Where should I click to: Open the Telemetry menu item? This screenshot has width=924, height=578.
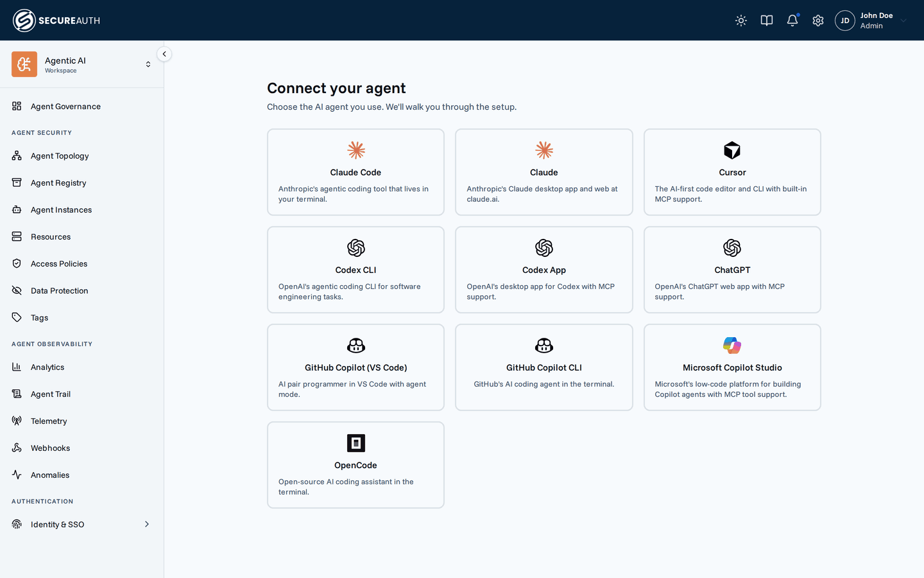click(x=81, y=421)
